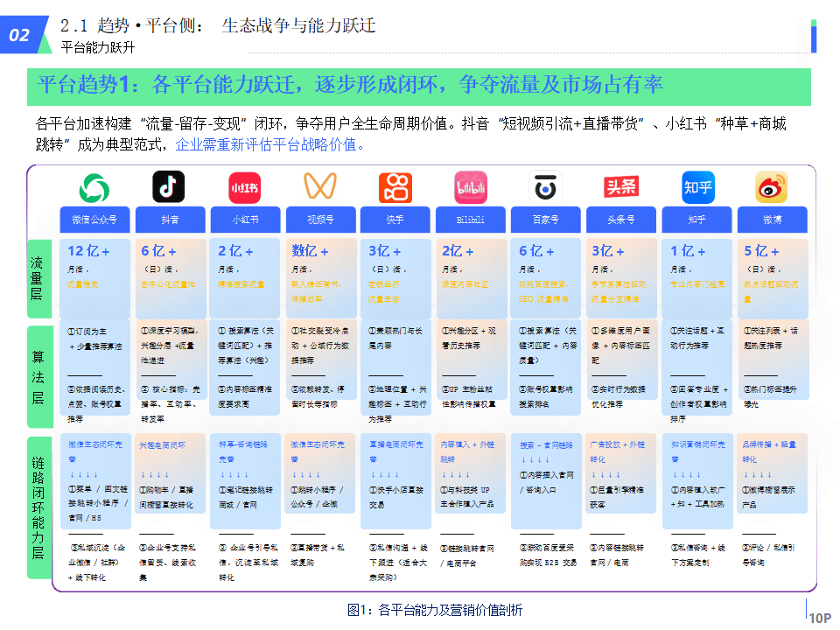Screen dimensions: 840x630
Task: Click the blue 02 section badge
Action: (x=20, y=35)
